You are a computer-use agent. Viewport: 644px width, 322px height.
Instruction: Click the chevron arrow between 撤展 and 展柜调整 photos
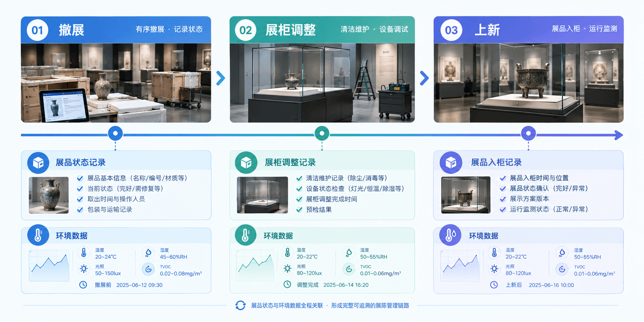(x=220, y=78)
